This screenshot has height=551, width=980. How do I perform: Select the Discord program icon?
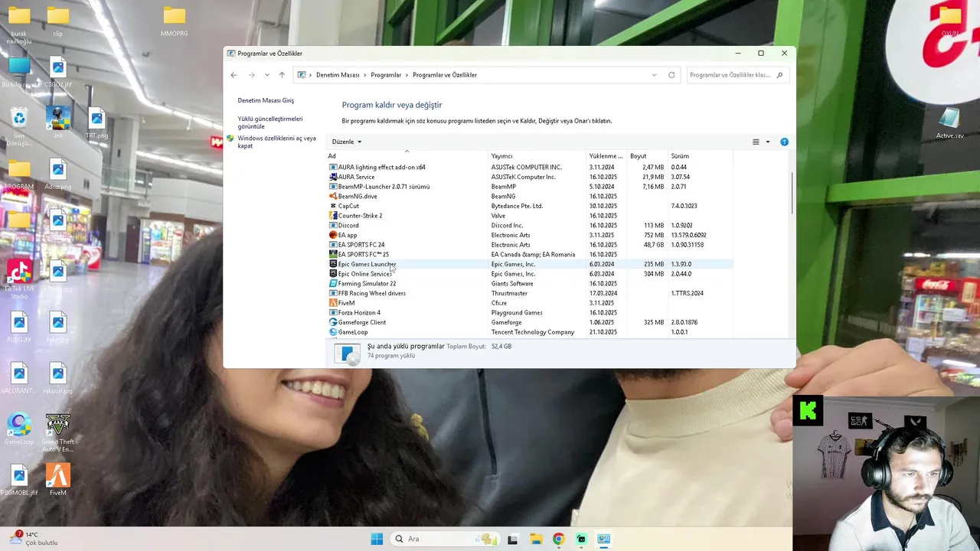coord(333,225)
